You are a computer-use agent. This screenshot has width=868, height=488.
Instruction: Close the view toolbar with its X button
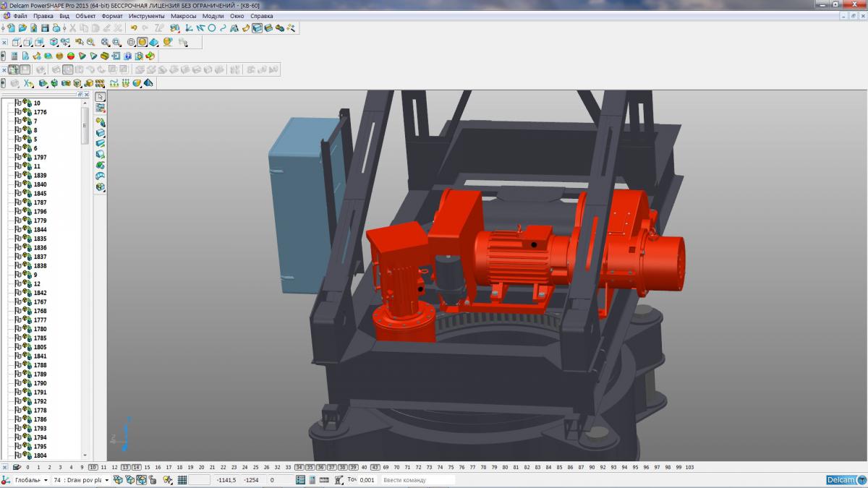tap(4, 42)
